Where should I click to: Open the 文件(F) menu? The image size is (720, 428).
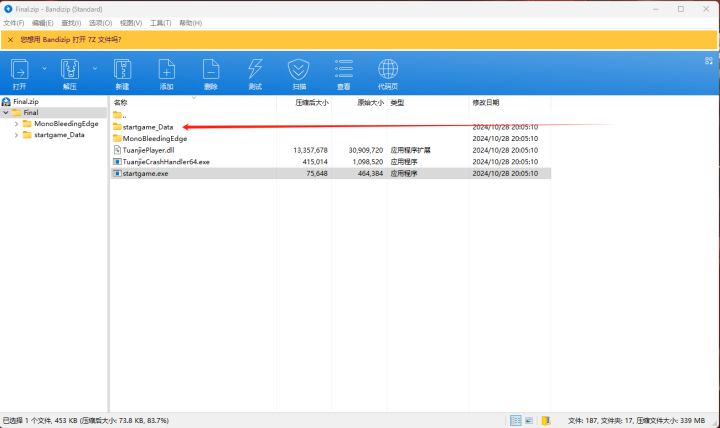14,22
